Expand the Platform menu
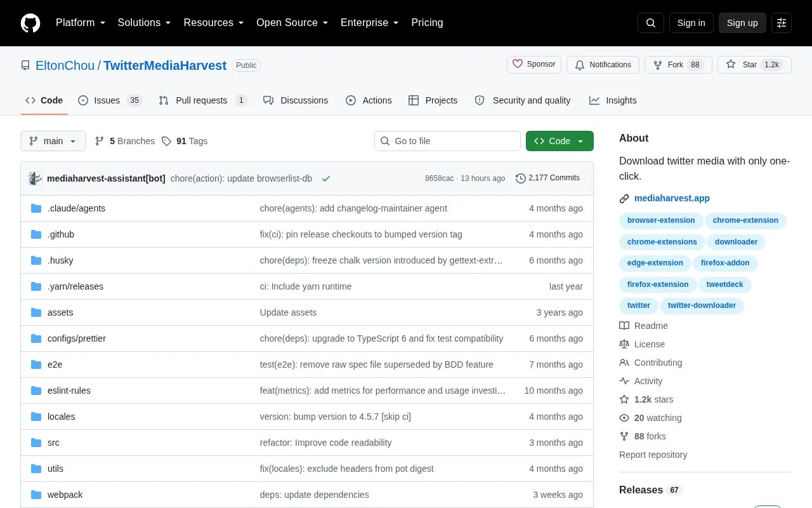812x508 pixels. [81, 23]
